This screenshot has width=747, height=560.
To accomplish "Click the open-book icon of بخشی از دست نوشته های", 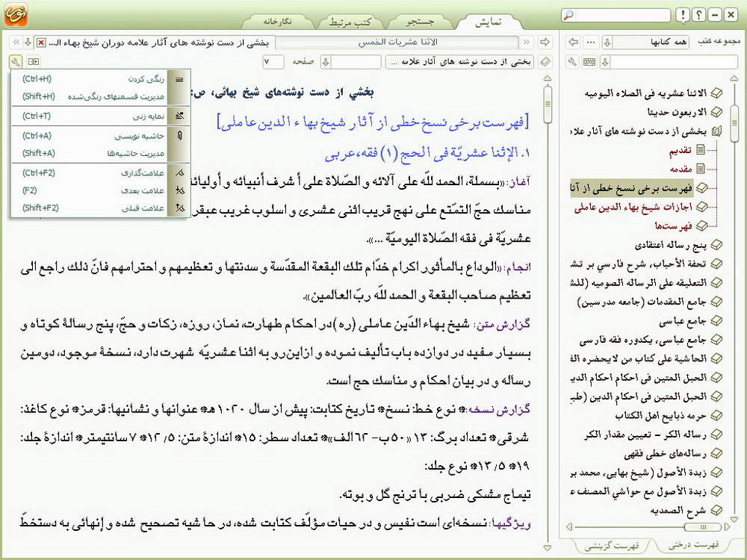I will tap(716, 131).
